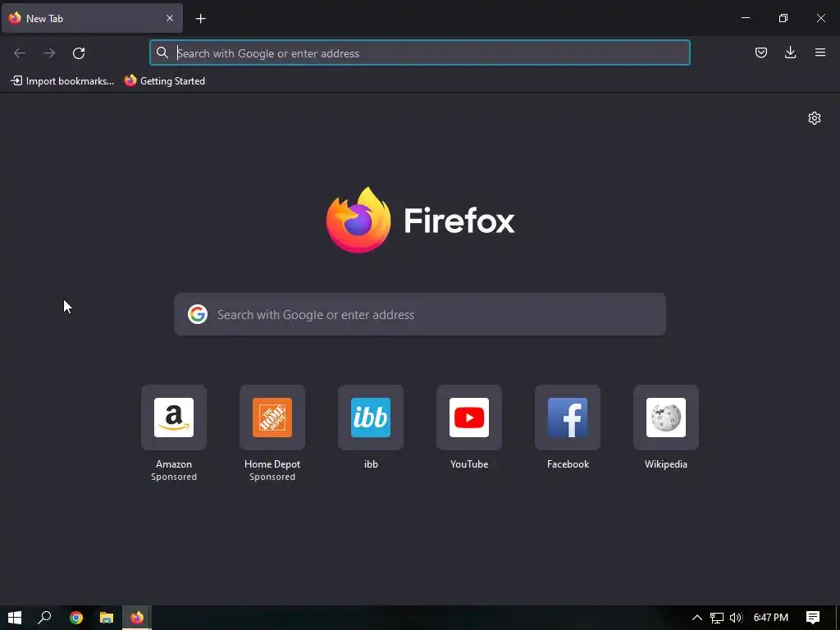Viewport: 840px width, 630px height.
Task: Open Windows taskbar search
Action: 44,618
